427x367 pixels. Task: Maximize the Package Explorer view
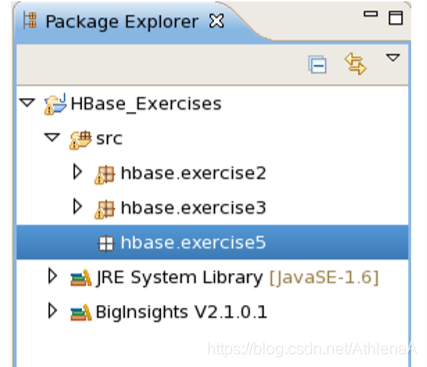396,18
